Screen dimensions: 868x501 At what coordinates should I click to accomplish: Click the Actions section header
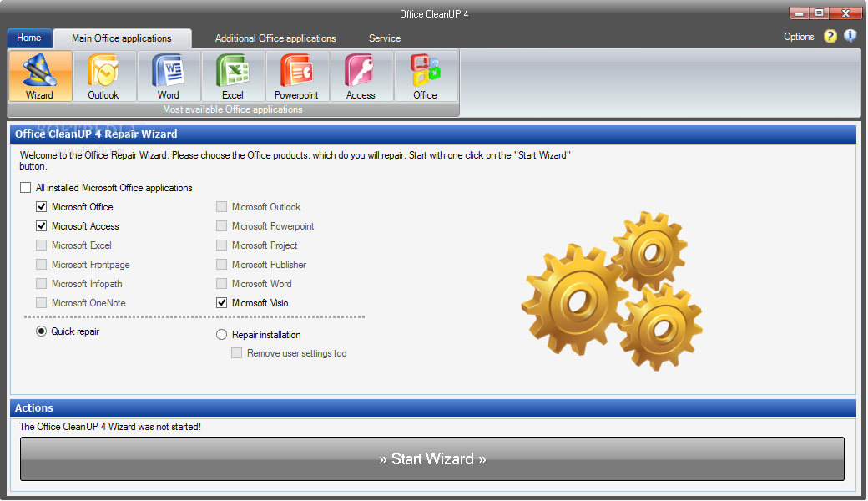(x=433, y=408)
